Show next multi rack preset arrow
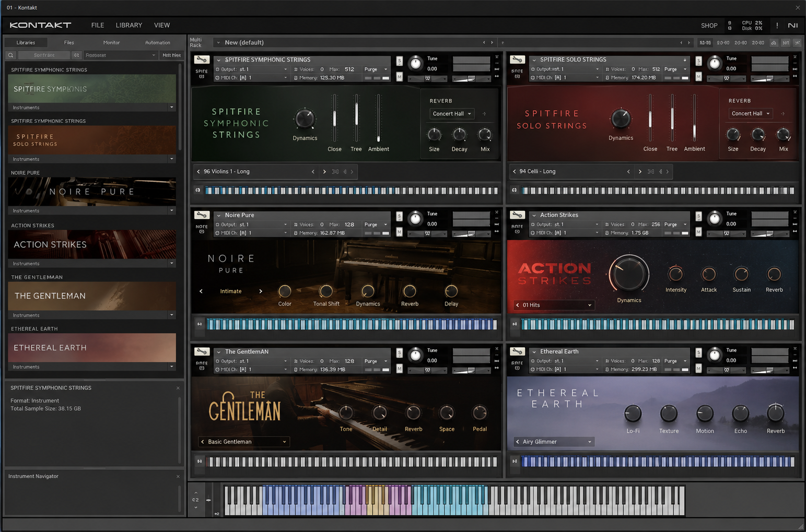Image resolution: width=806 pixels, height=532 pixels. tap(492, 42)
